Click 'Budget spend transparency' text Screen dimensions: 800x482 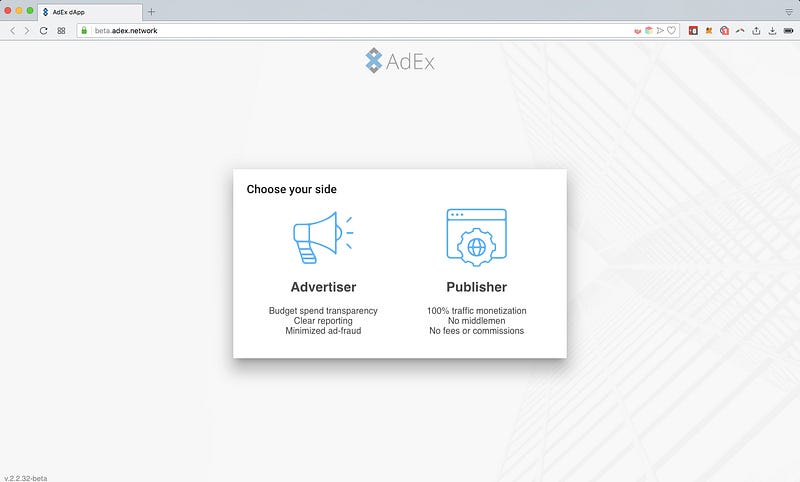tap(323, 311)
